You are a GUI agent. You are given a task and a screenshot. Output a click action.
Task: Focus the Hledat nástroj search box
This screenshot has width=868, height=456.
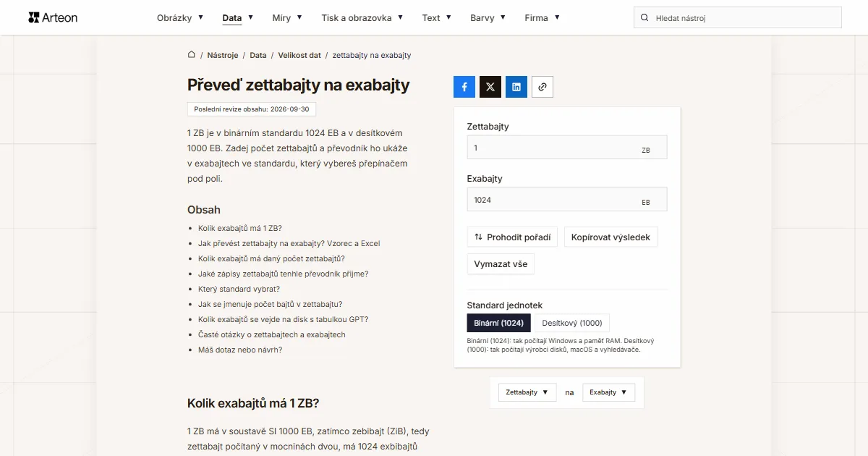pos(738,17)
